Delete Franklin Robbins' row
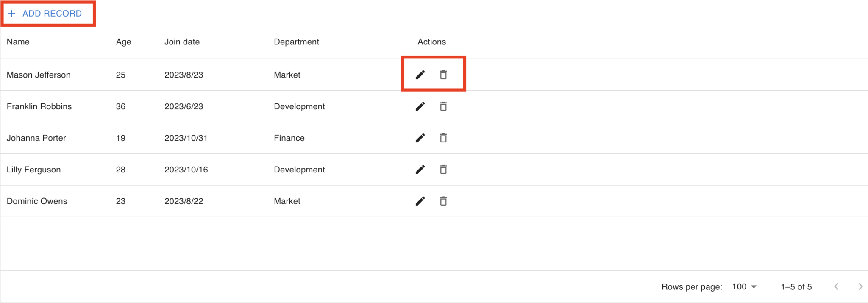 (443, 106)
